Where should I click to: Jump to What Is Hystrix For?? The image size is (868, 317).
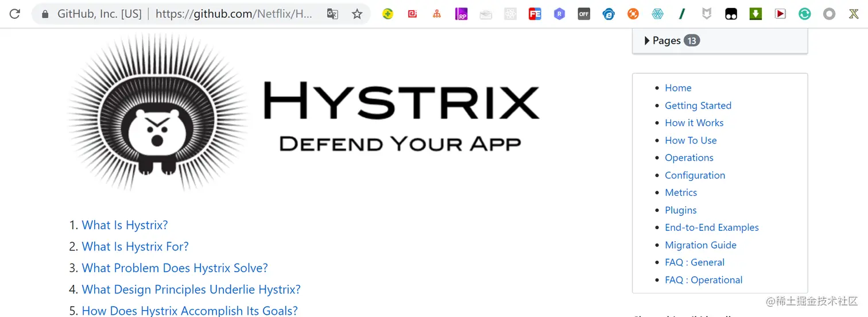tap(135, 247)
